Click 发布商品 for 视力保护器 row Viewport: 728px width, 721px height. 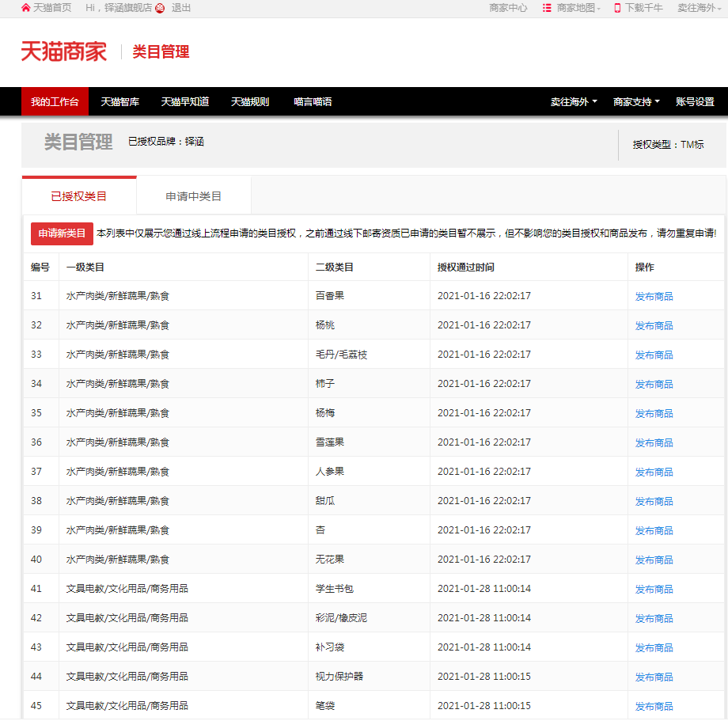click(654, 677)
